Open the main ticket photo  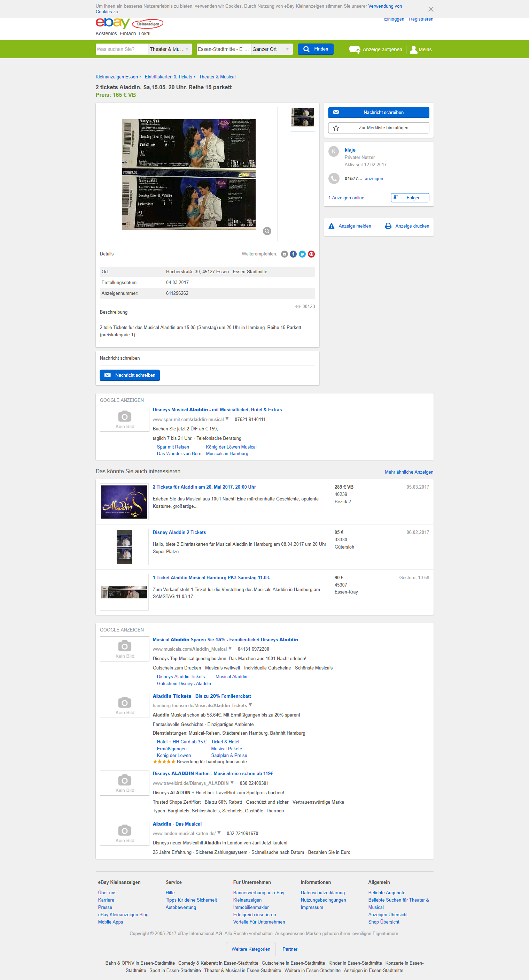(x=188, y=174)
